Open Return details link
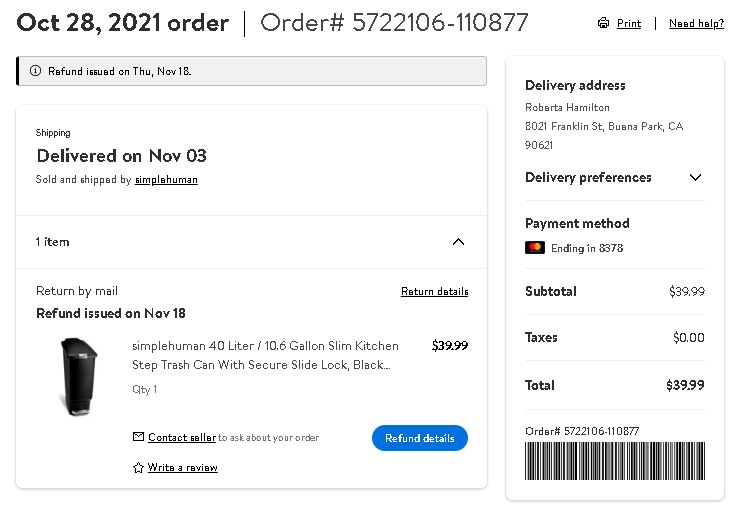This screenshot has width=742, height=505. pos(434,291)
